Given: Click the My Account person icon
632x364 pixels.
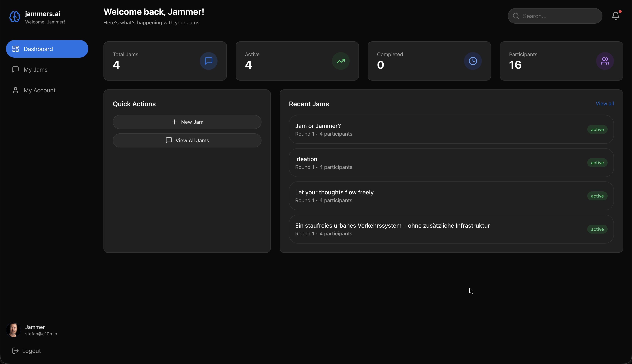Looking at the screenshot, I should pos(16,90).
